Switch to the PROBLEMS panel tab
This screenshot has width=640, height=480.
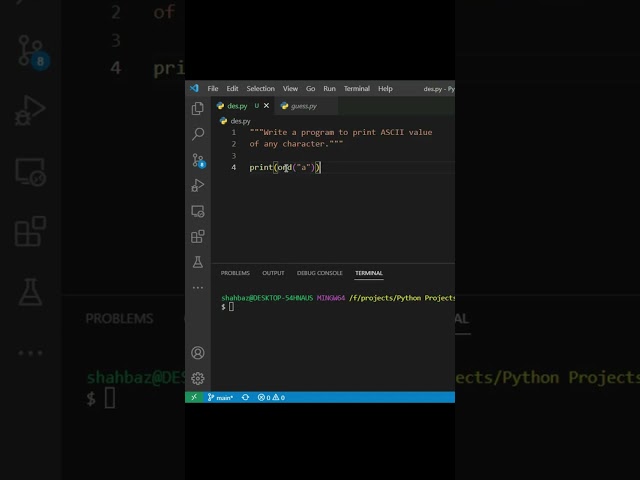pos(235,273)
